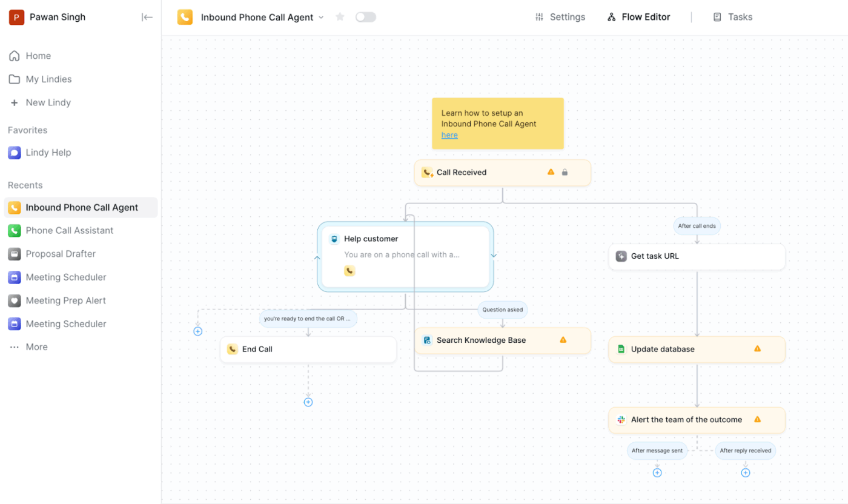
Task: Toggle the agent on/off switch
Action: [365, 17]
